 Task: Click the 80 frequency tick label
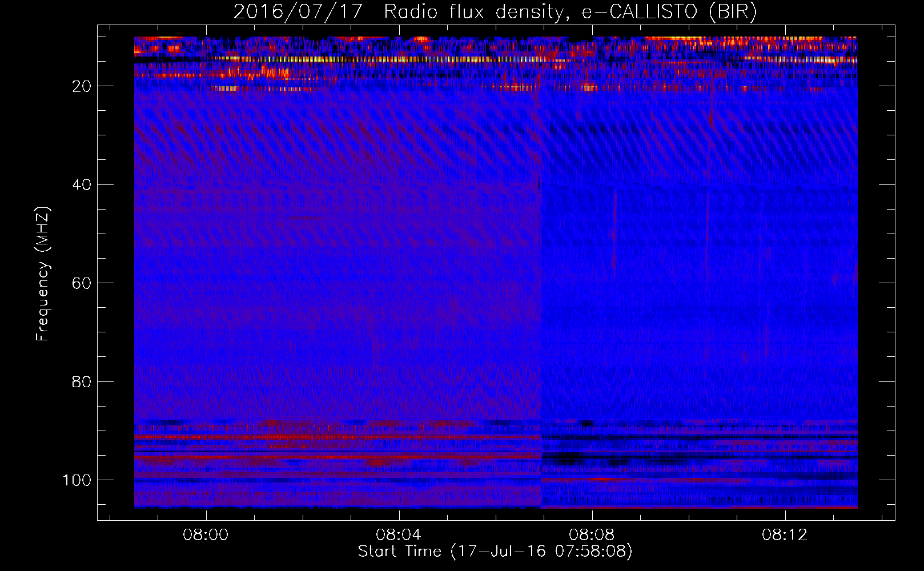tap(82, 381)
